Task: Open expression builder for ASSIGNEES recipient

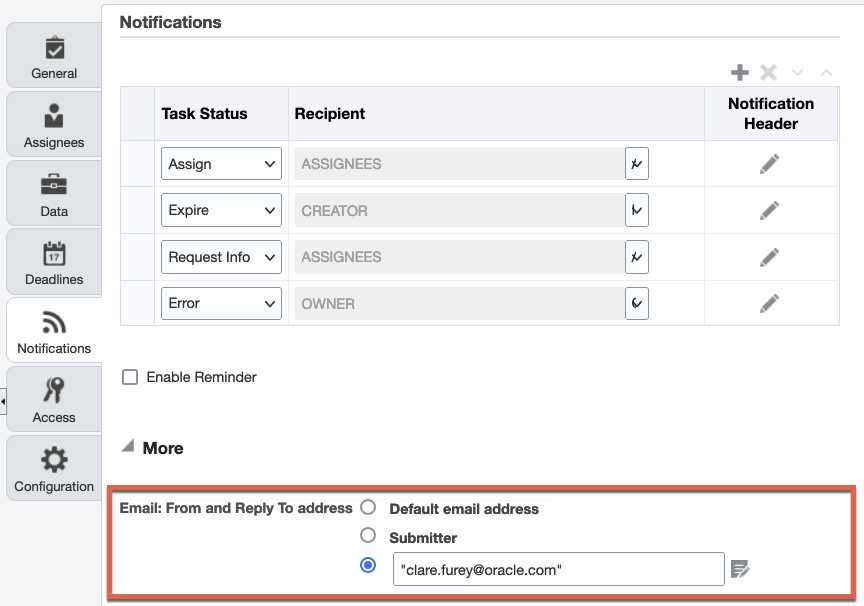Action: [x=637, y=163]
